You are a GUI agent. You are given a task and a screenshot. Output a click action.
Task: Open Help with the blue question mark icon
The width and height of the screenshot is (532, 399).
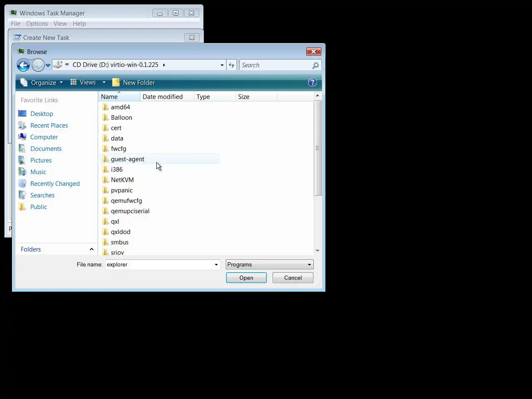tap(313, 82)
